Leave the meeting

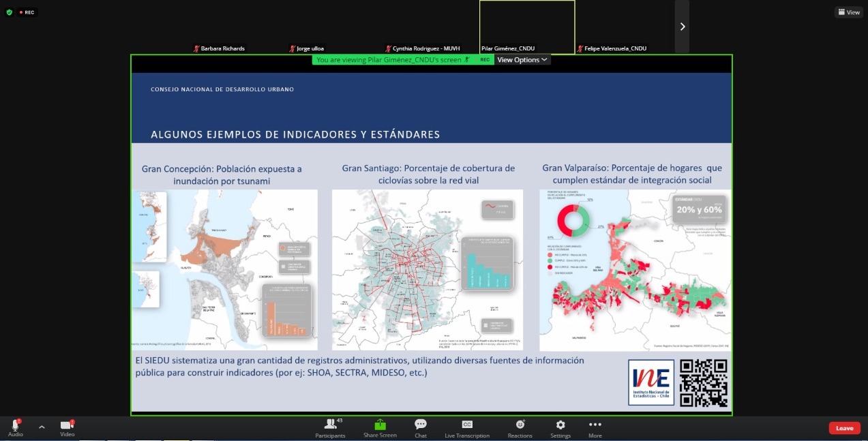[844, 428]
